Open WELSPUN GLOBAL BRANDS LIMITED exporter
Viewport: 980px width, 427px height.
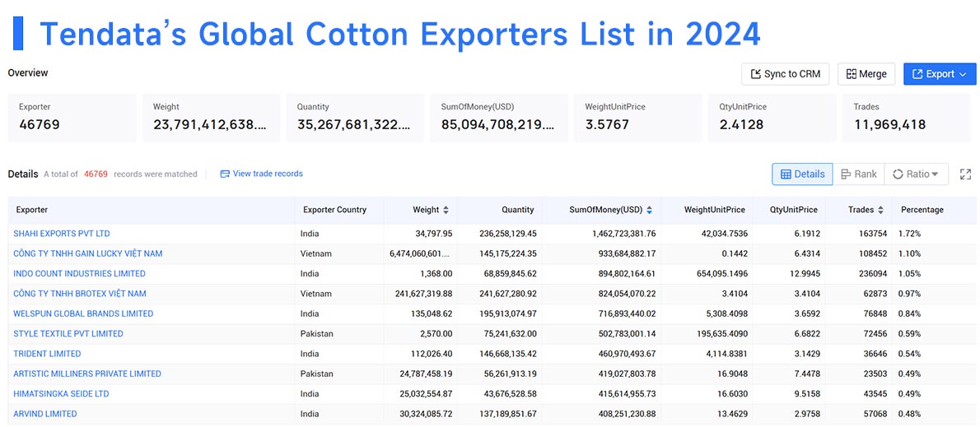[83, 313]
